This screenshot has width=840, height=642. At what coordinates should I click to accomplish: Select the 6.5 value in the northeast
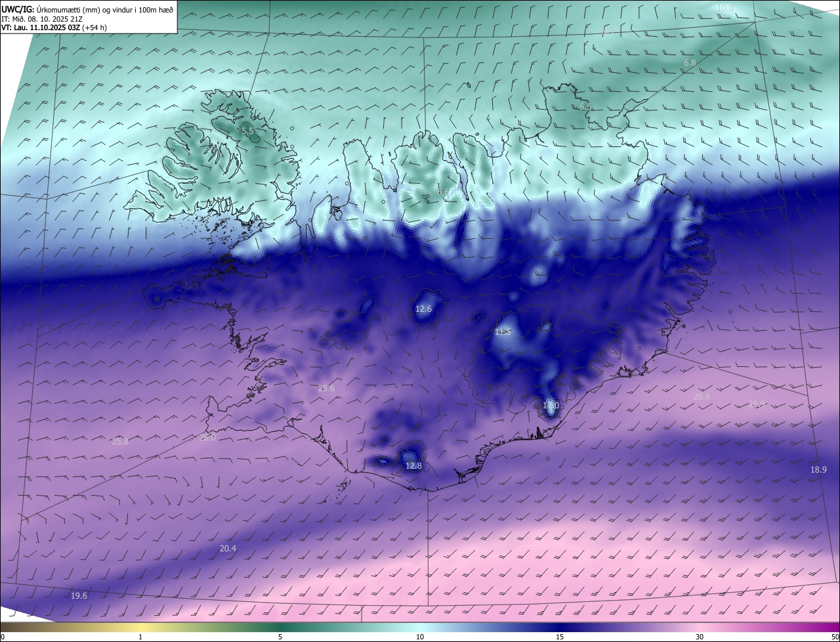pos(585,106)
